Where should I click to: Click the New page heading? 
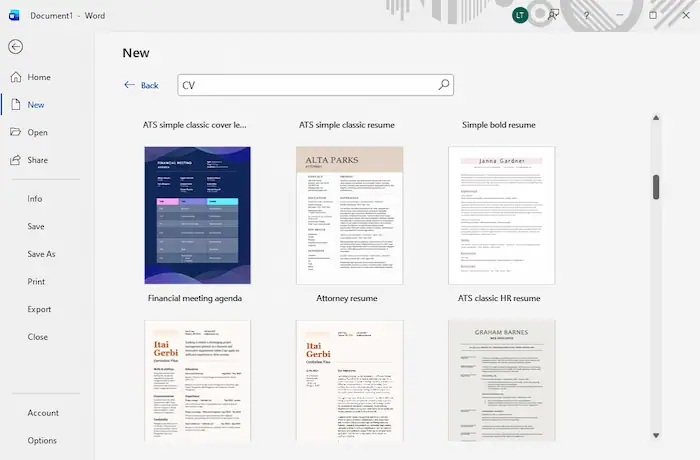136,53
